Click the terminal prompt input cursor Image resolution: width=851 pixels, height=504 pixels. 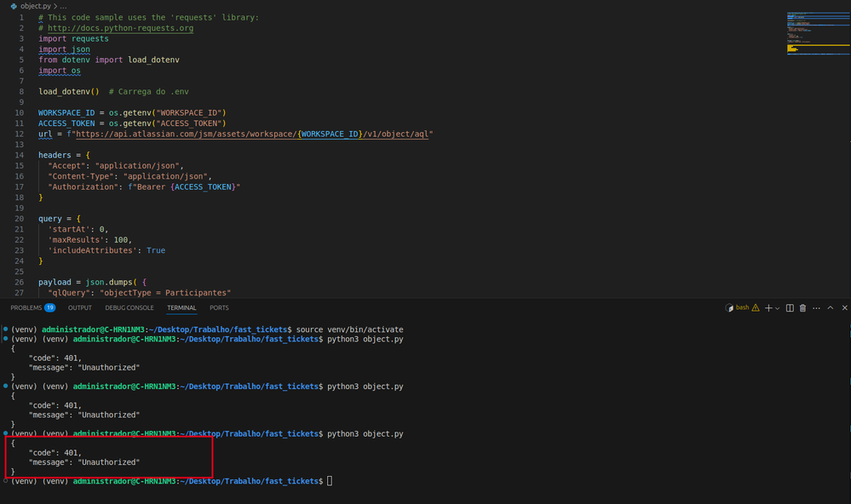pos(330,481)
